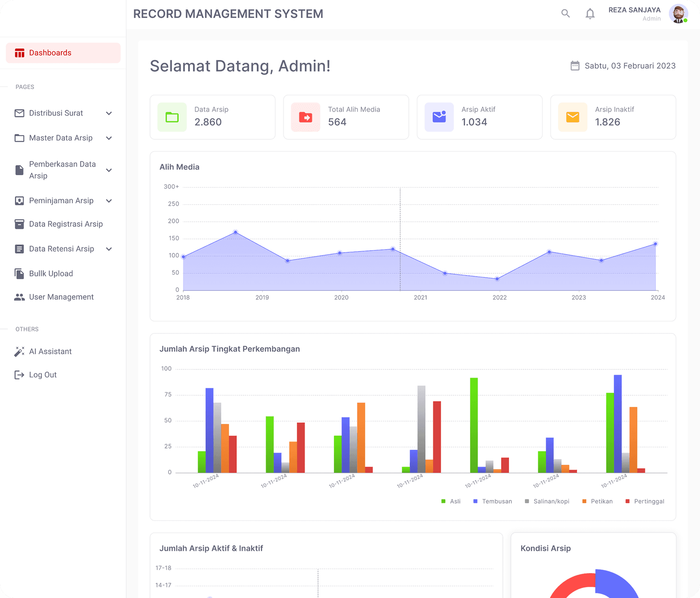Click the Kondisi Arsip chart title
This screenshot has width=700, height=598.
[545, 548]
